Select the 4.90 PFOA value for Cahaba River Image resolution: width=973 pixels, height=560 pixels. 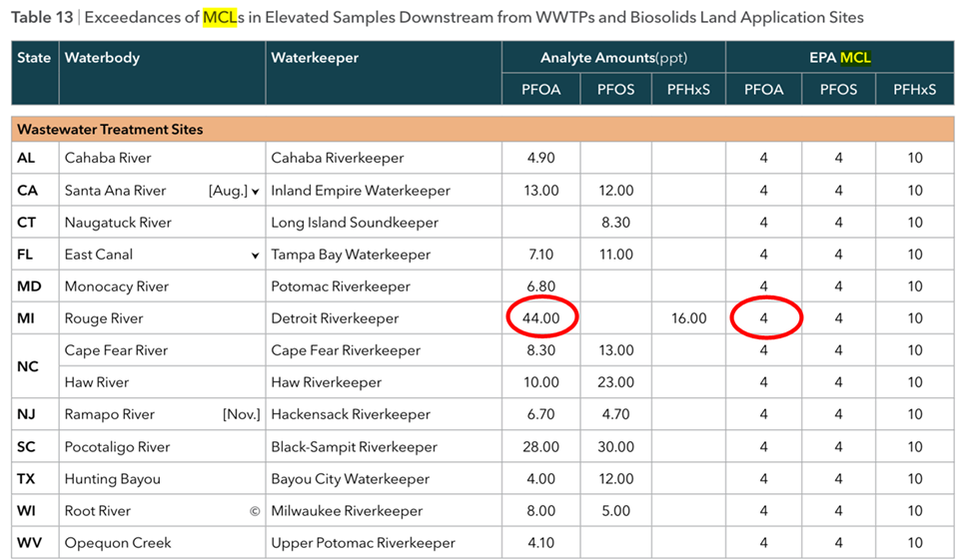tap(541, 158)
